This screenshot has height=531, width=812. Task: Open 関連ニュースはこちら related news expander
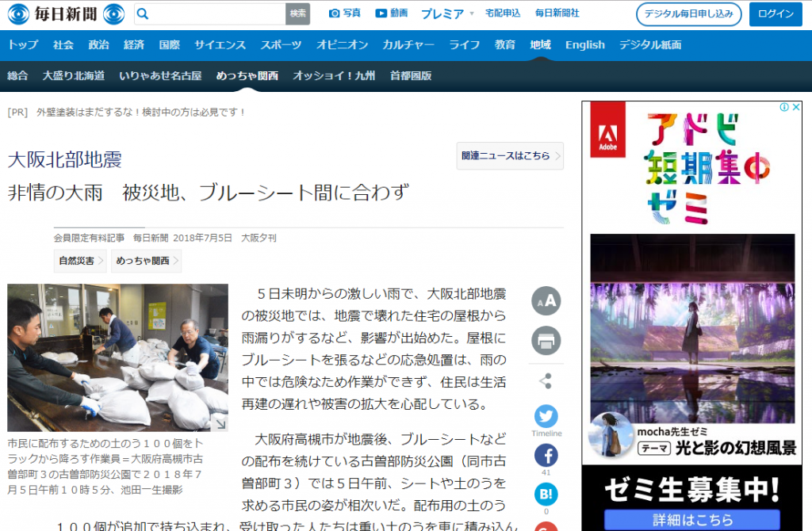point(510,156)
